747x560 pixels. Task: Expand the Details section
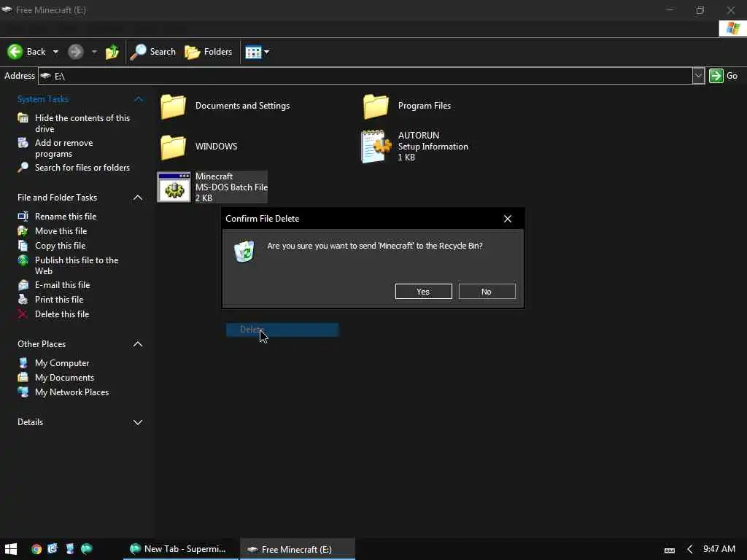[138, 422]
